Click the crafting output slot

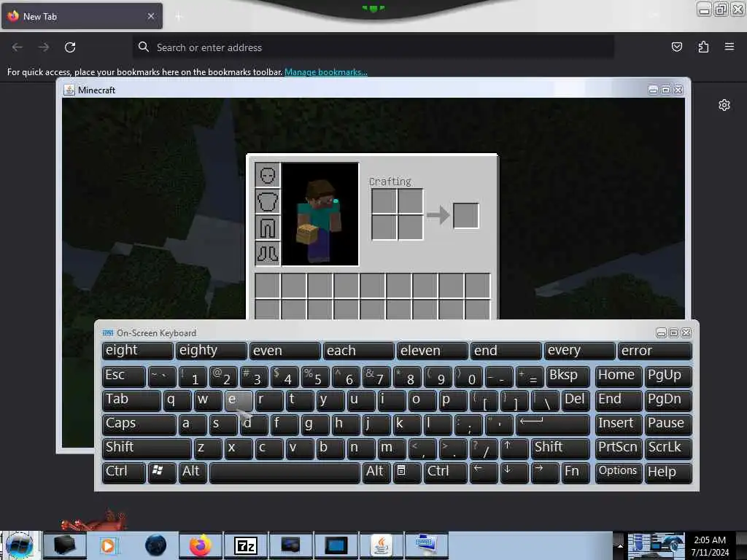click(465, 215)
